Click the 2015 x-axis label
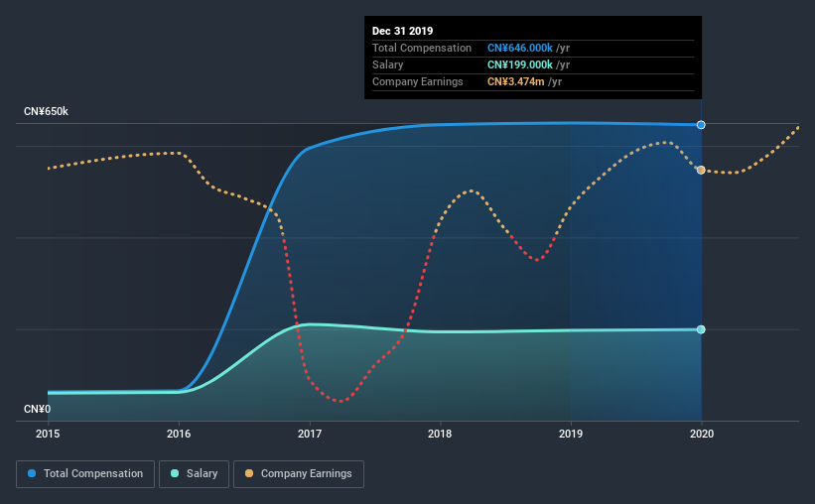 coord(48,434)
